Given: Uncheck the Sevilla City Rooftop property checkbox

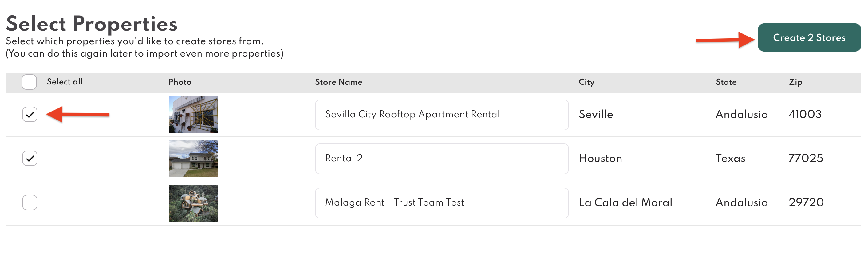Looking at the screenshot, I should pos(30,115).
